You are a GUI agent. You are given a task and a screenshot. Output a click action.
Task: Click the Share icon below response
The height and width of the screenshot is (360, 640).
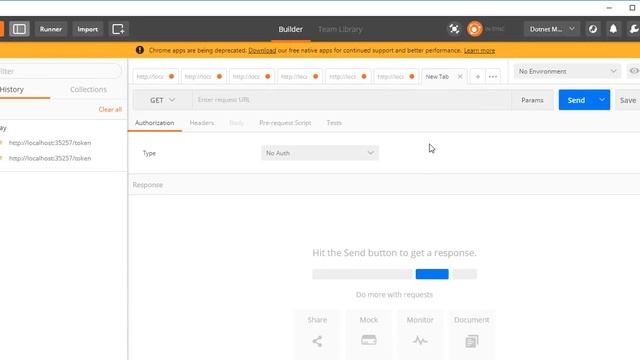click(317, 341)
